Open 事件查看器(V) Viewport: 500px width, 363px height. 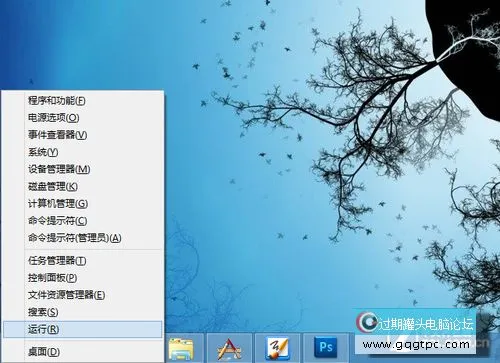point(83,135)
